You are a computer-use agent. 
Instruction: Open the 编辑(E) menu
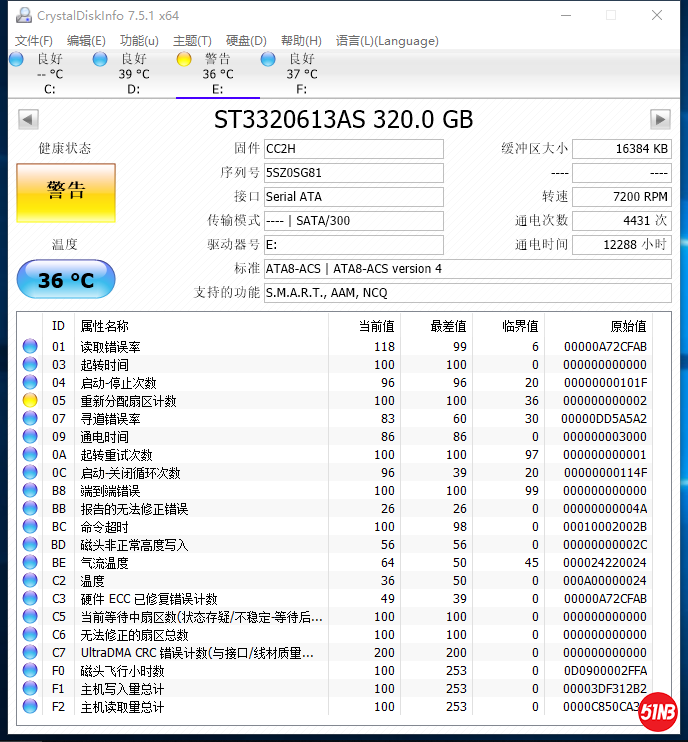86,41
